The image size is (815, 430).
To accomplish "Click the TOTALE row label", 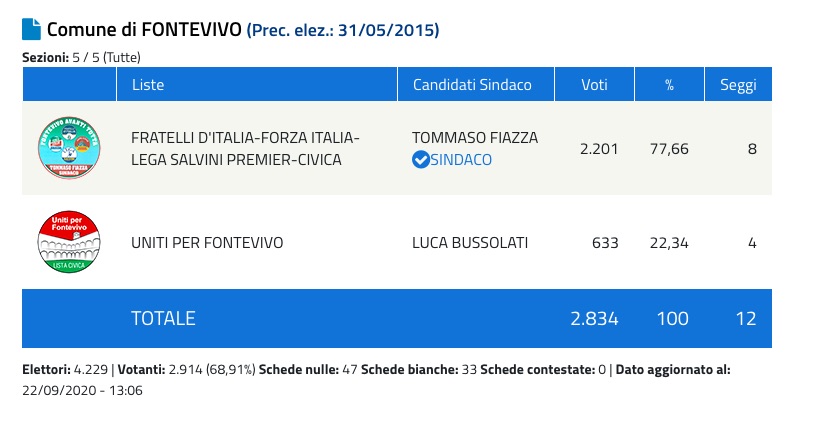I will point(163,319).
